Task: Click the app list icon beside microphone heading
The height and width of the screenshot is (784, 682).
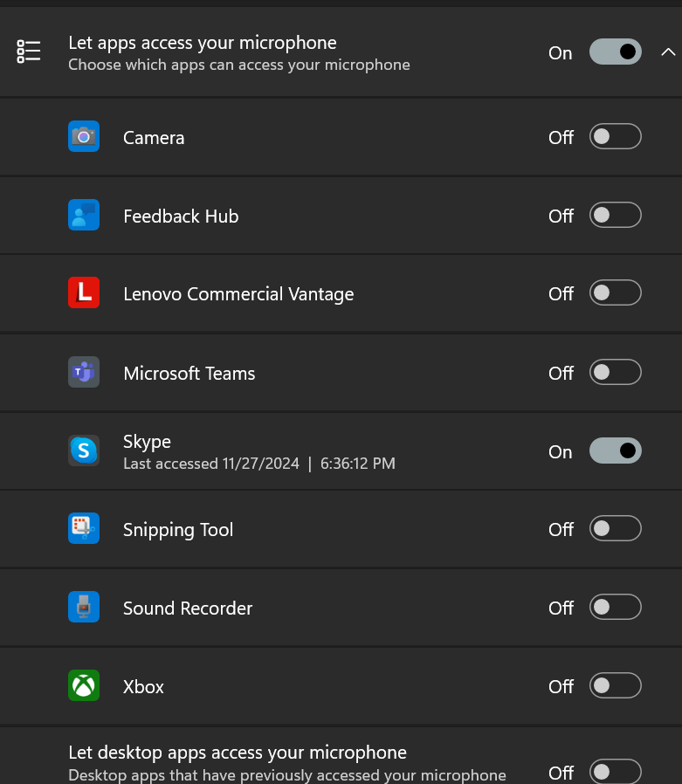Action: click(29, 52)
